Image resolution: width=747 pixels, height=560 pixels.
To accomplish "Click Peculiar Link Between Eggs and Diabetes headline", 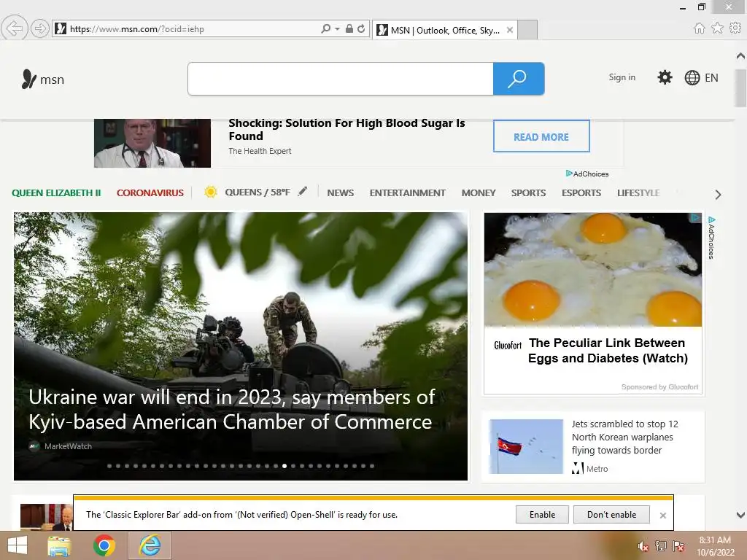I will tap(608, 351).
